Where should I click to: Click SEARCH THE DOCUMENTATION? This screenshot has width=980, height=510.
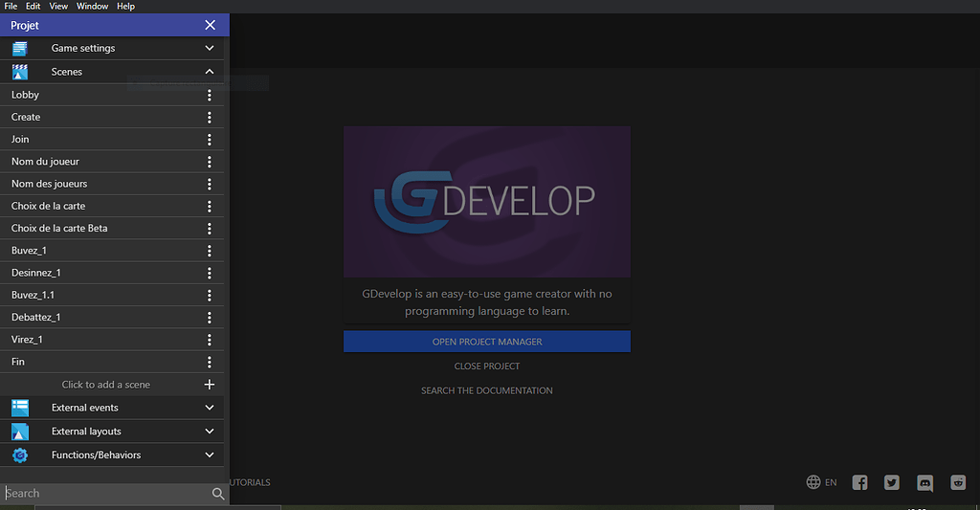(x=487, y=390)
